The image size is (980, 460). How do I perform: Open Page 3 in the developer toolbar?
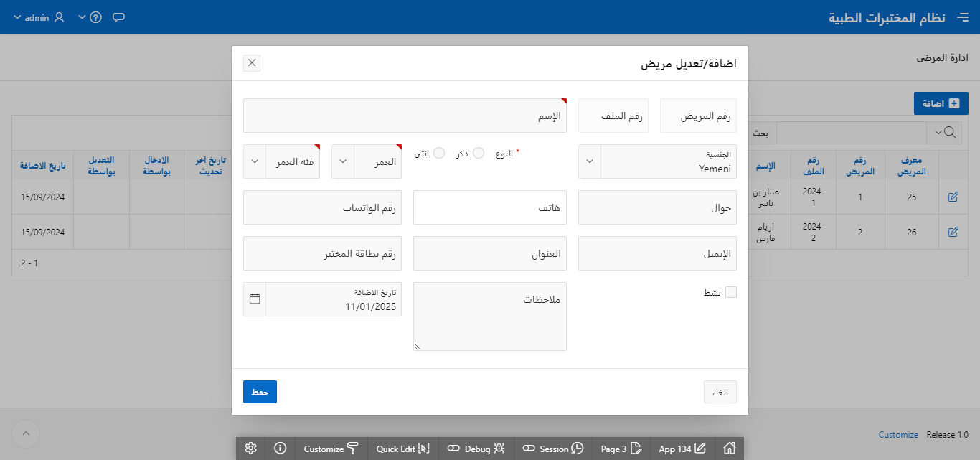(x=621, y=449)
